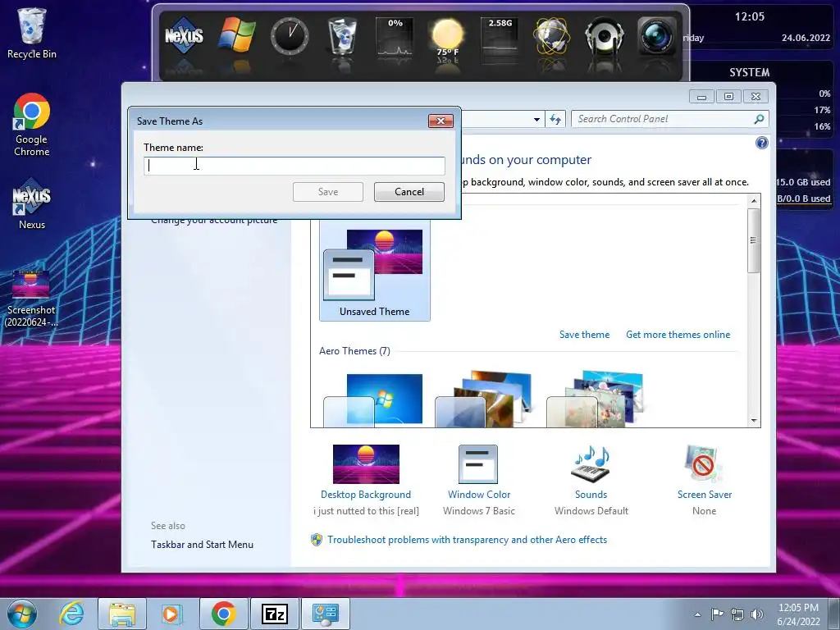
Task: Open Desktop Background settings
Action: 366,479
